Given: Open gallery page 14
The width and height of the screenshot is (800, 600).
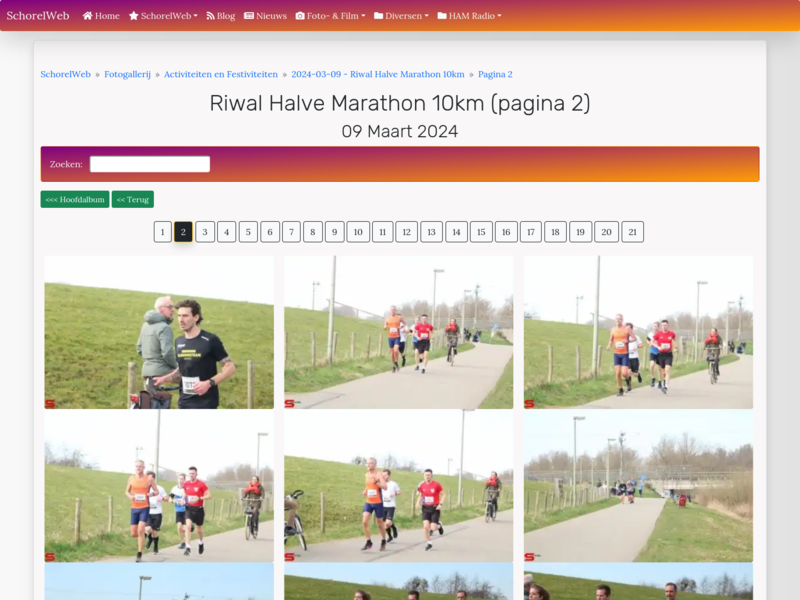Looking at the screenshot, I should tap(457, 232).
